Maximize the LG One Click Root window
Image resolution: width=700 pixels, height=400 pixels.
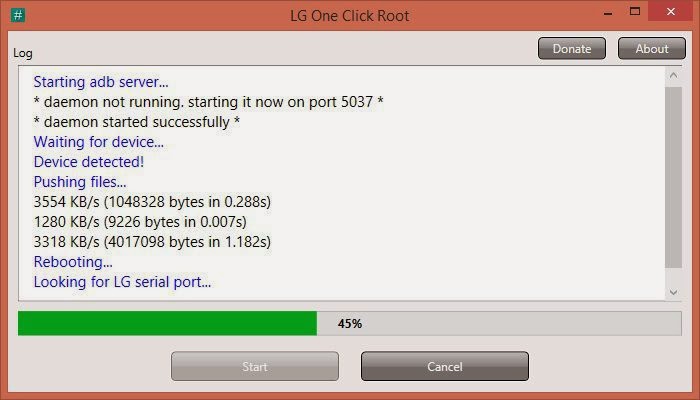635,12
